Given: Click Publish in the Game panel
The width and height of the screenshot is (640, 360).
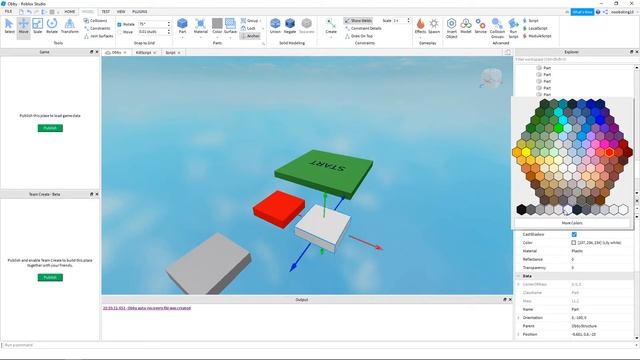Looking at the screenshot, I should tap(50, 128).
